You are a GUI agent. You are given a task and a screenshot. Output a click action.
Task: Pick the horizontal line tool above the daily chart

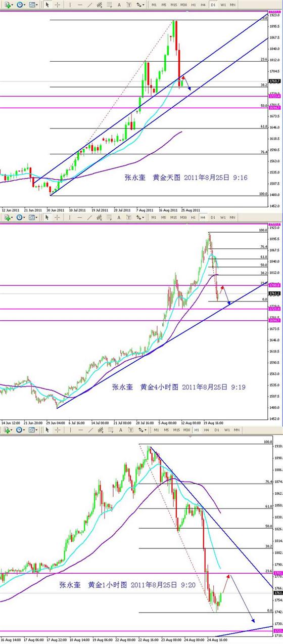[80, 5]
